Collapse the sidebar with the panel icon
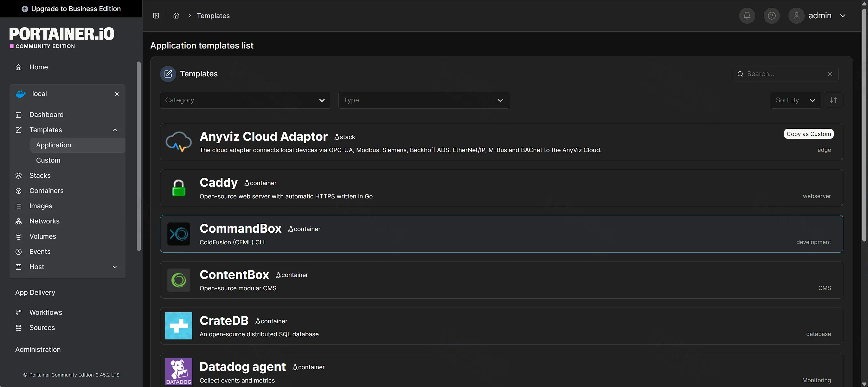 pyautogui.click(x=156, y=16)
